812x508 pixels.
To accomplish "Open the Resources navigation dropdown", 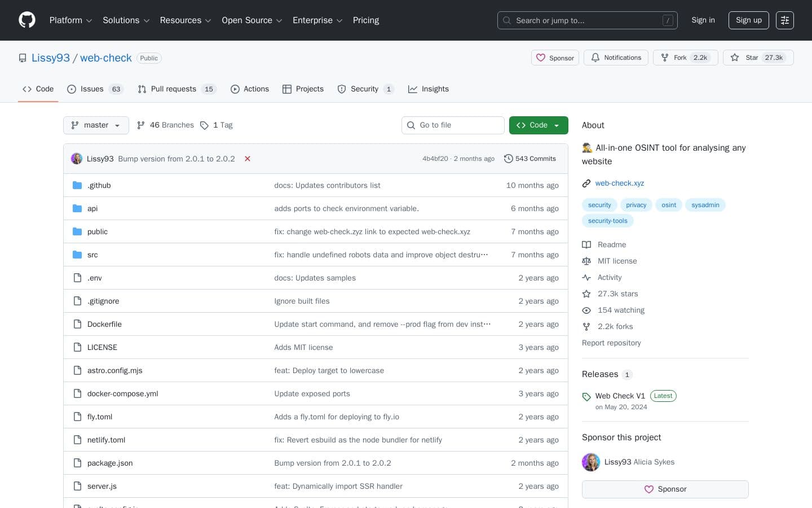I will (186, 20).
